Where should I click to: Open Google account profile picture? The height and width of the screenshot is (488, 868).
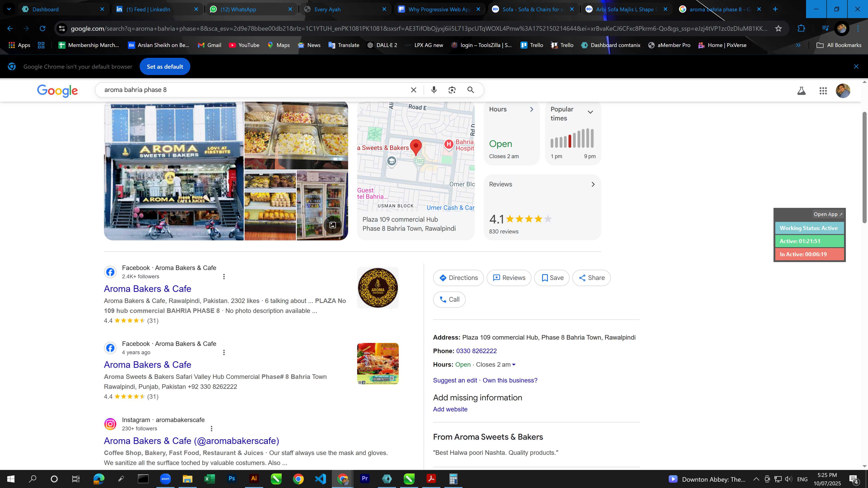pyautogui.click(x=843, y=91)
